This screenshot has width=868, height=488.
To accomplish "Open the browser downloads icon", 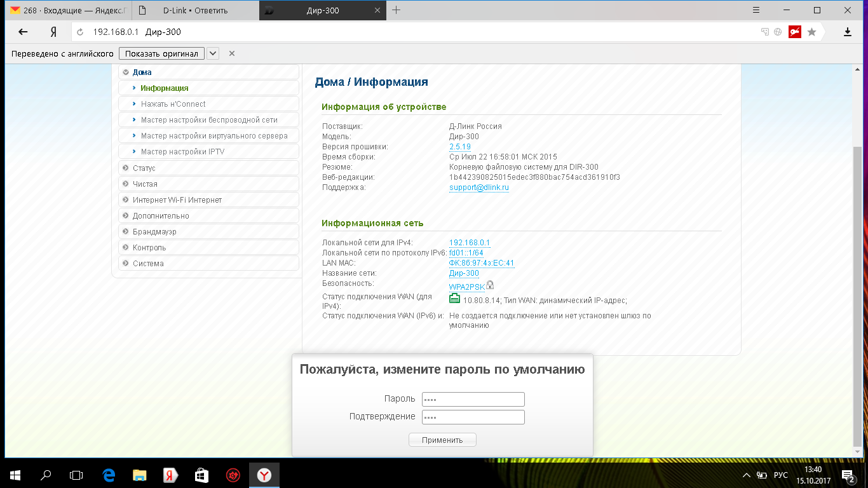I will tap(847, 32).
